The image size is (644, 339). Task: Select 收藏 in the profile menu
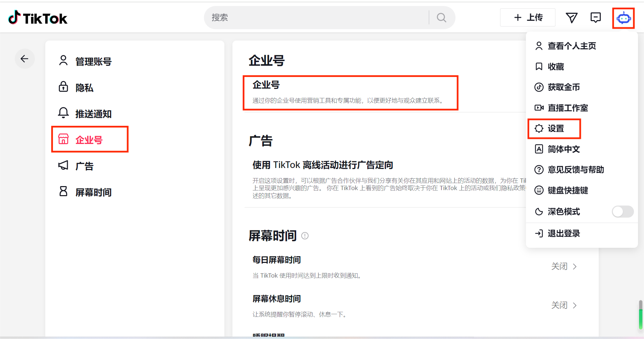click(x=582, y=66)
